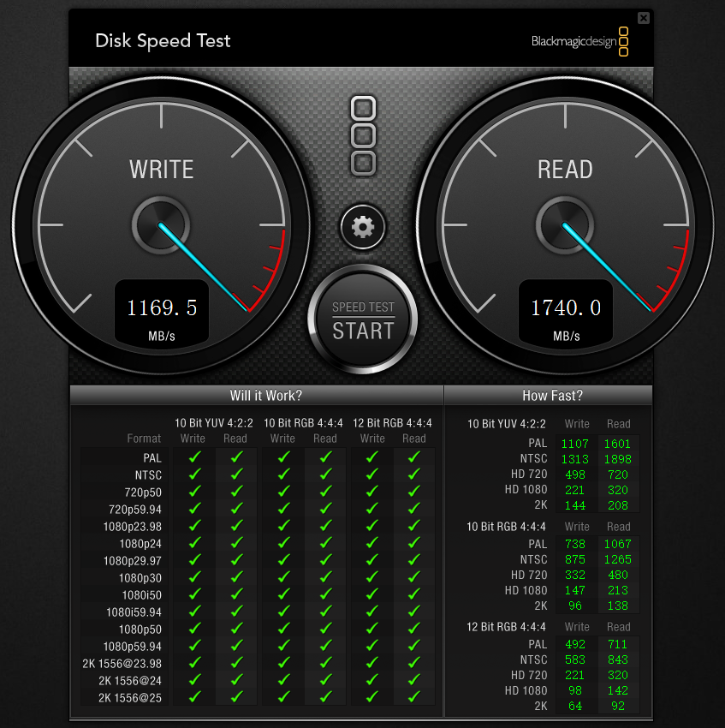Image resolution: width=725 pixels, height=728 pixels.
Task: Click 1080i50 12 Bit RGB Write checkmark
Action: coord(371,594)
